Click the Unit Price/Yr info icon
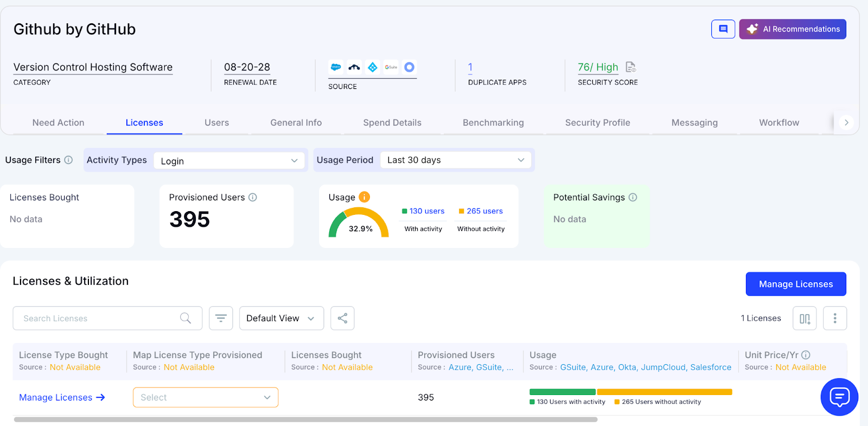Screen dimensions: 868x426 point(806,355)
